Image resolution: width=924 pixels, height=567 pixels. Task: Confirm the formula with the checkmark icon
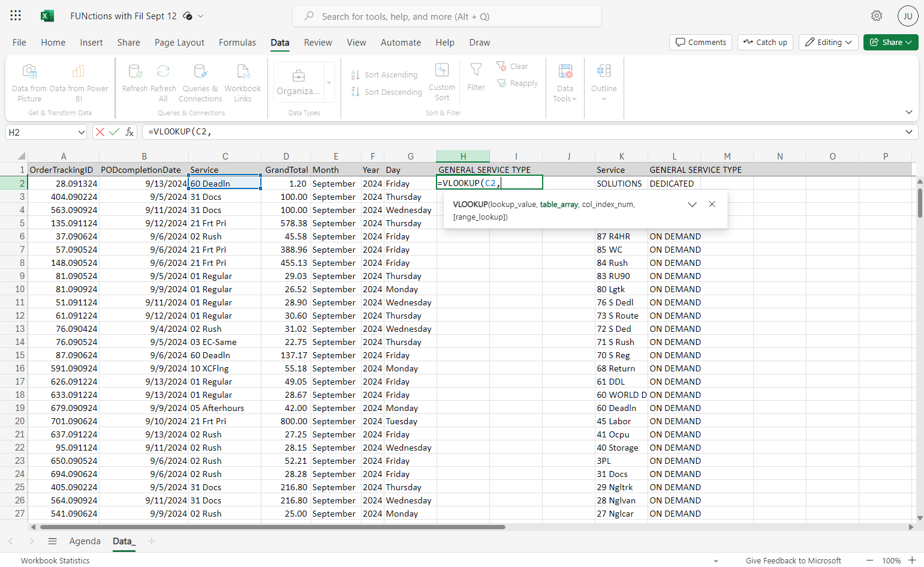tap(114, 132)
